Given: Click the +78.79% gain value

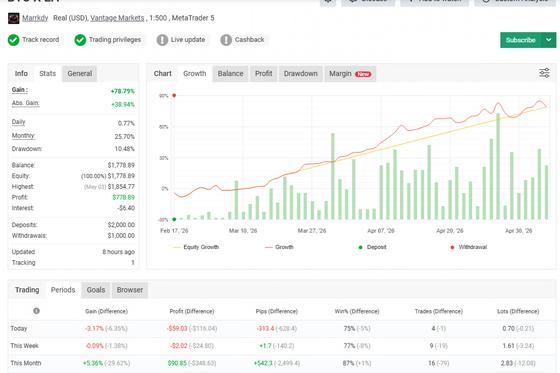Looking at the screenshot, I should pyautogui.click(x=122, y=91).
